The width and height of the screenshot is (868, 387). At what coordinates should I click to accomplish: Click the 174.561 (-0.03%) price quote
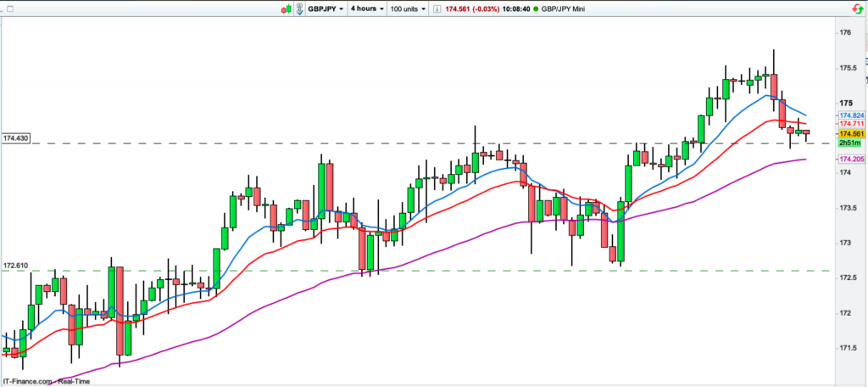coord(471,9)
